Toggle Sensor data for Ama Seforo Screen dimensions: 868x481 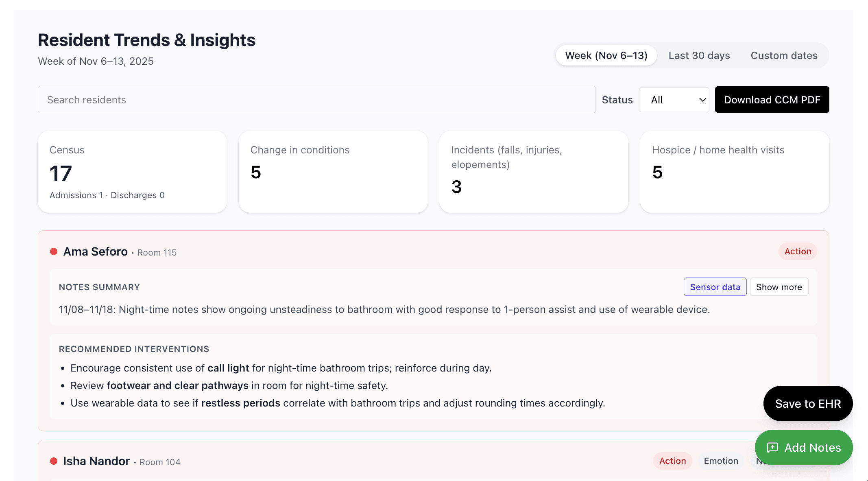(715, 287)
